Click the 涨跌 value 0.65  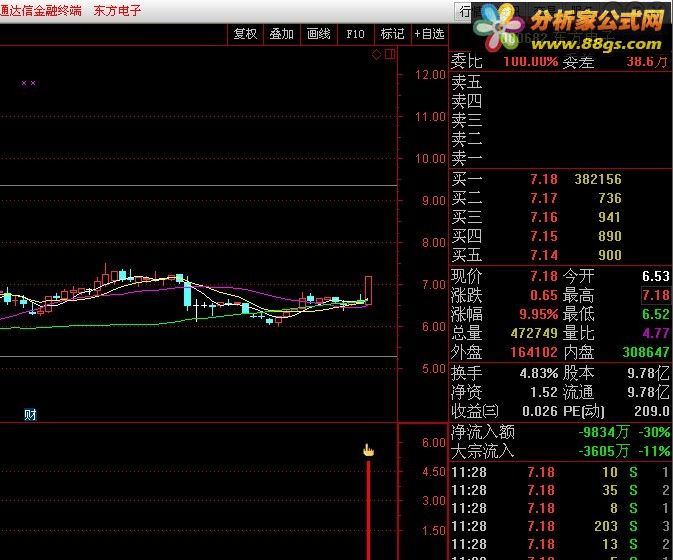[x=543, y=295]
